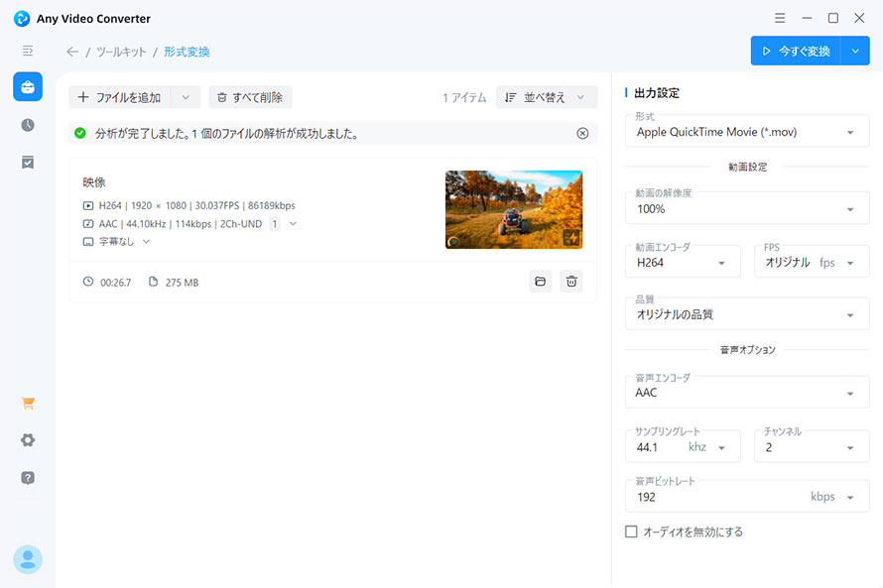This screenshot has width=883, height=588.
Task: Open help via the question mark icon
Action: point(28,478)
